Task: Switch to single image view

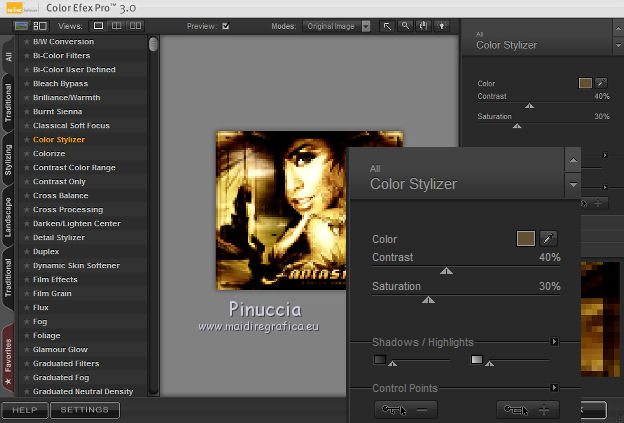Action: (100, 26)
